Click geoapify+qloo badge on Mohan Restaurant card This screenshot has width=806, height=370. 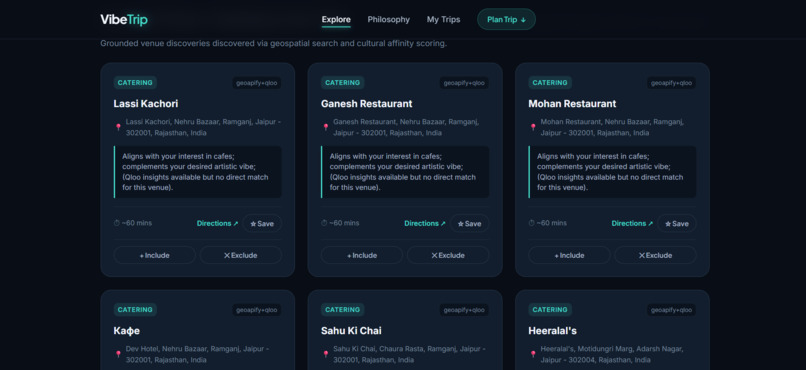click(x=671, y=83)
